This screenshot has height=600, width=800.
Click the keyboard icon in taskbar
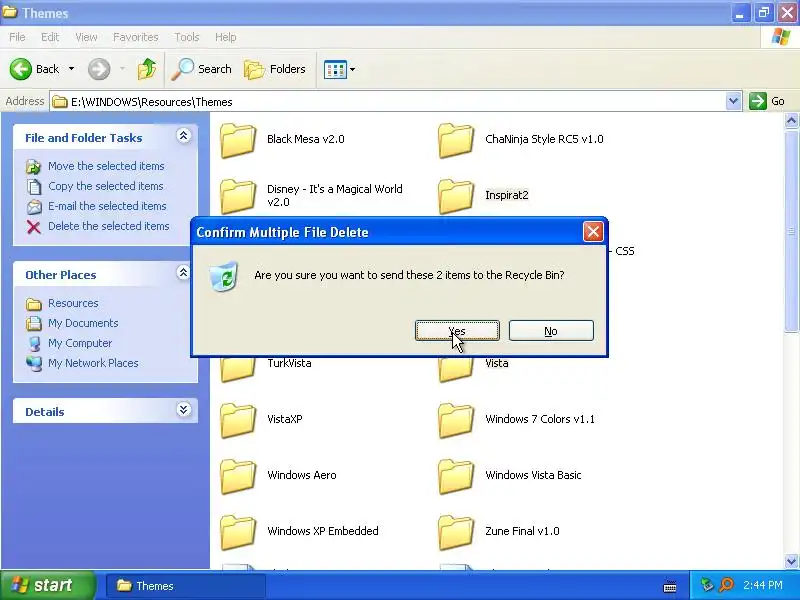(x=670, y=587)
